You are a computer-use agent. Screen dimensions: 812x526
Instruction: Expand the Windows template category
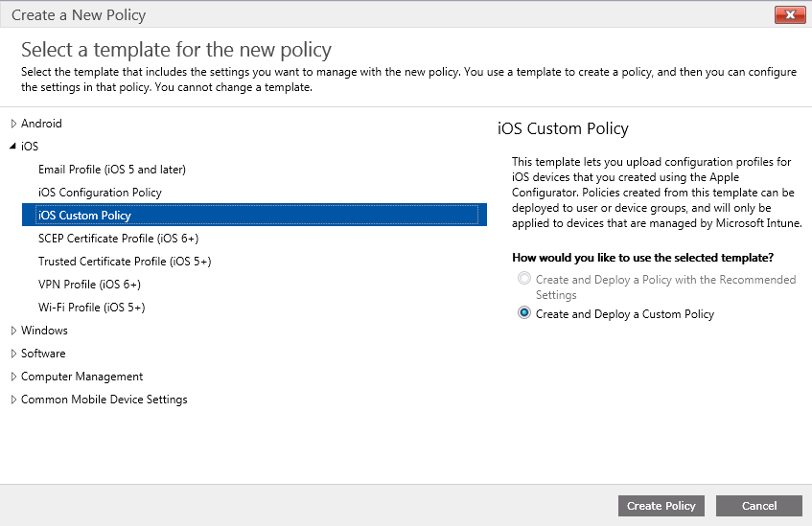(13, 331)
